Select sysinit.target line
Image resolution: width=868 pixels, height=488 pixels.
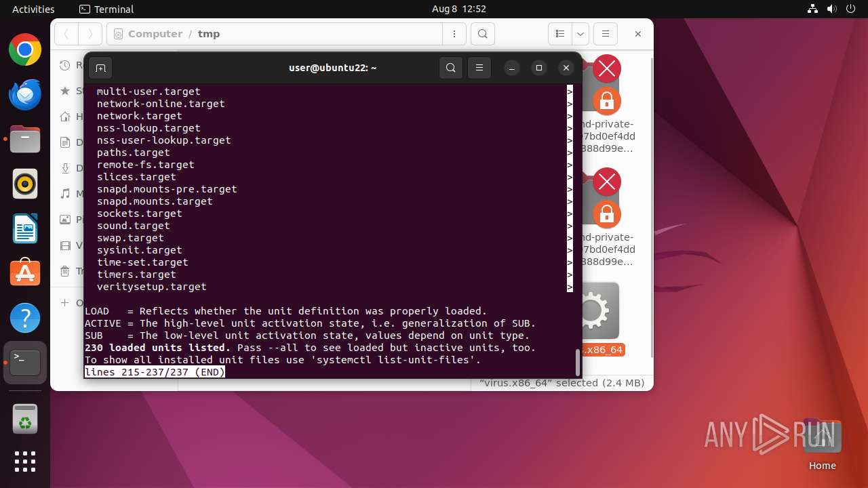[x=140, y=250]
